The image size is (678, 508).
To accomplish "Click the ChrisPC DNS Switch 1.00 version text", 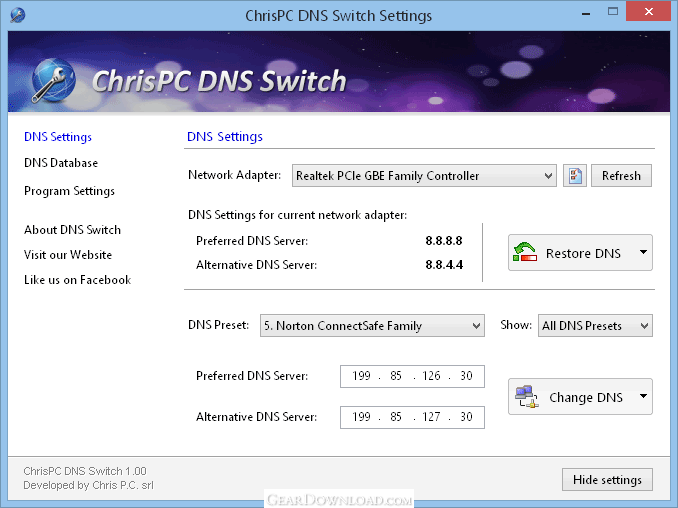I will coord(85,471).
